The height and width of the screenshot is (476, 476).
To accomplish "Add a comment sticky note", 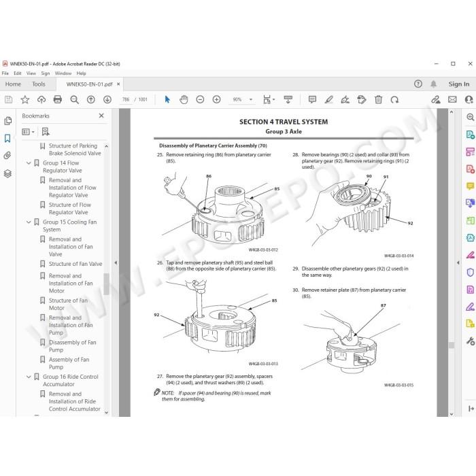I will coord(312,99).
